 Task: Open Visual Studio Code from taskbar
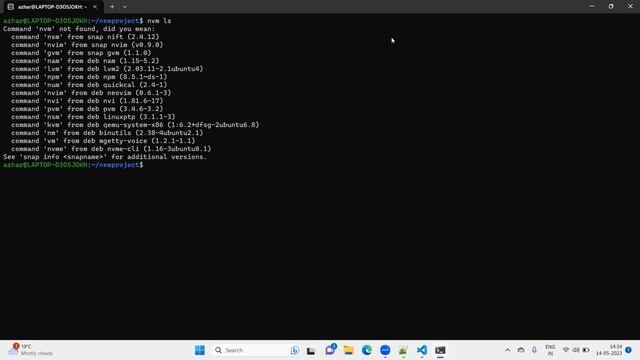click(x=422, y=350)
